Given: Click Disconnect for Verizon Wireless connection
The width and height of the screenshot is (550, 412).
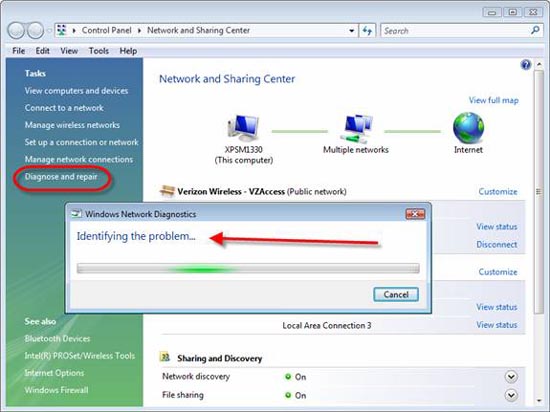Looking at the screenshot, I should (x=496, y=244).
